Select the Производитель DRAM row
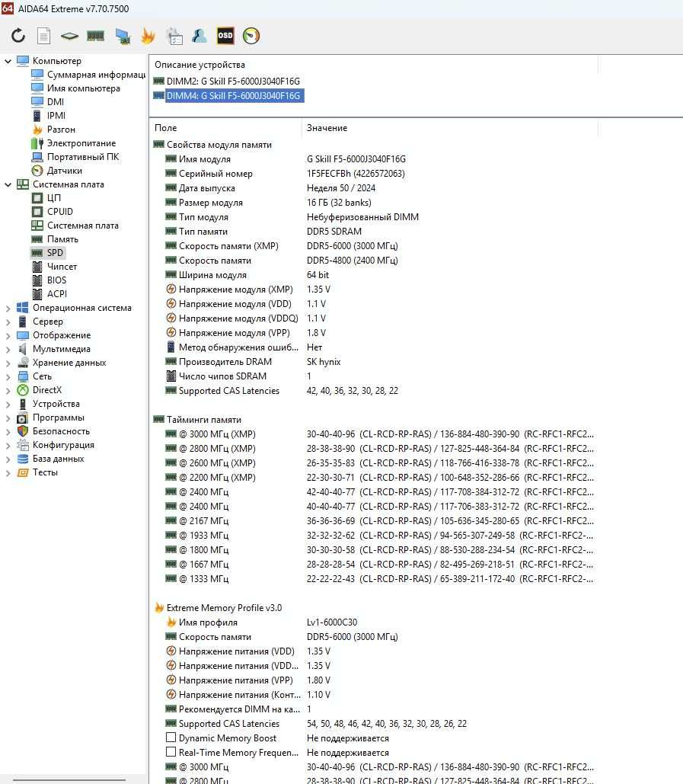The image size is (683, 784). (375, 361)
